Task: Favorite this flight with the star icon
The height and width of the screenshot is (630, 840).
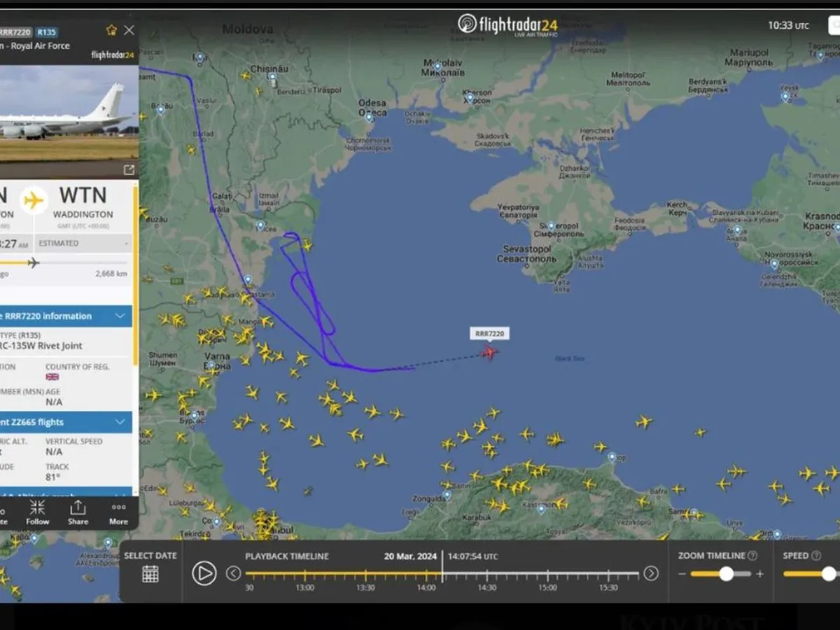Action: (x=111, y=30)
